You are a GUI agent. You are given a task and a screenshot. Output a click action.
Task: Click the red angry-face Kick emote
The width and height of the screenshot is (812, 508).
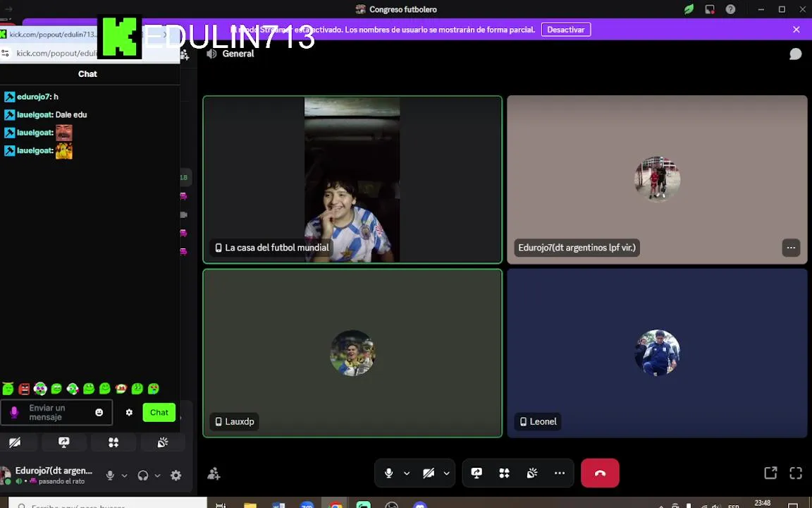(24, 389)
